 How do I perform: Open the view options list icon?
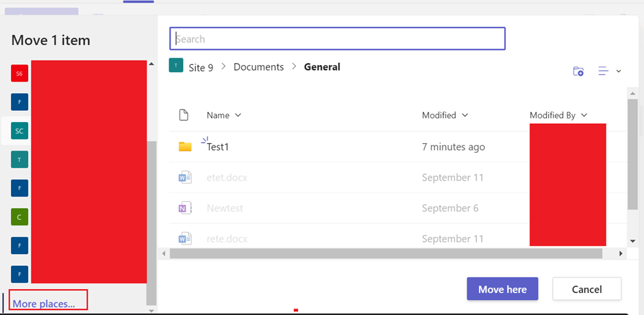click(603, 71)
